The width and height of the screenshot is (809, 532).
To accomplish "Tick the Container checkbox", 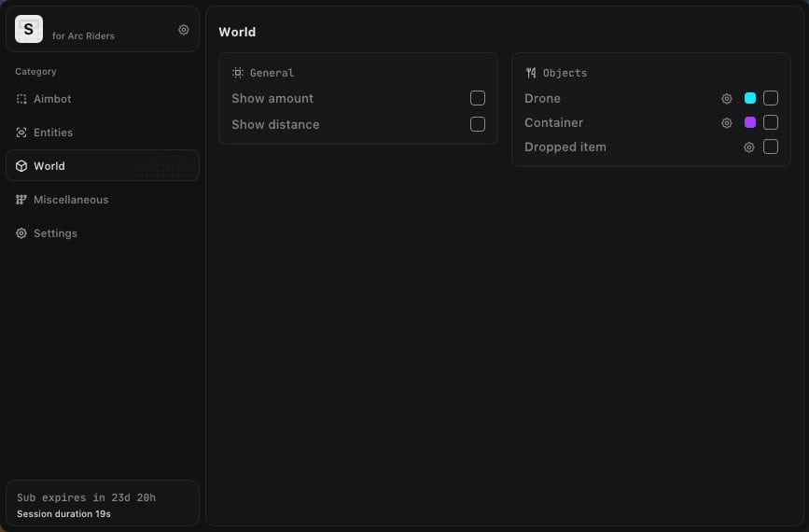I will click(771, 122).
